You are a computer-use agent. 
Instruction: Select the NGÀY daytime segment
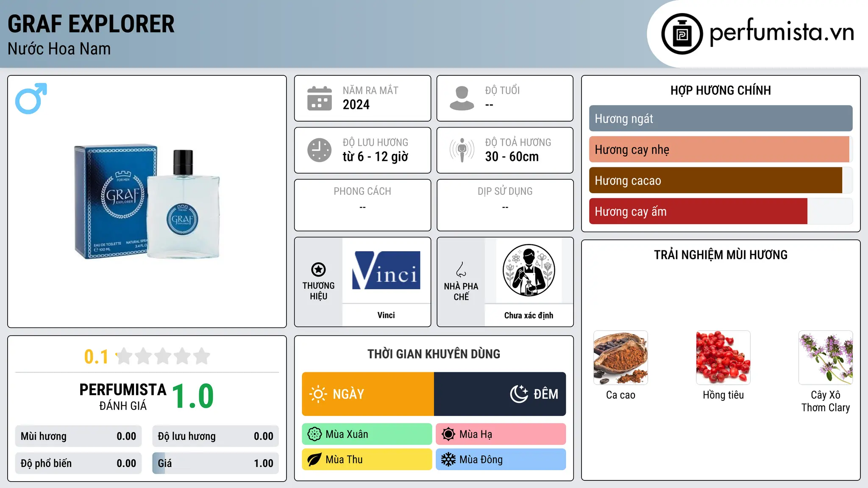pyautogui.click(x=368, y=394)
